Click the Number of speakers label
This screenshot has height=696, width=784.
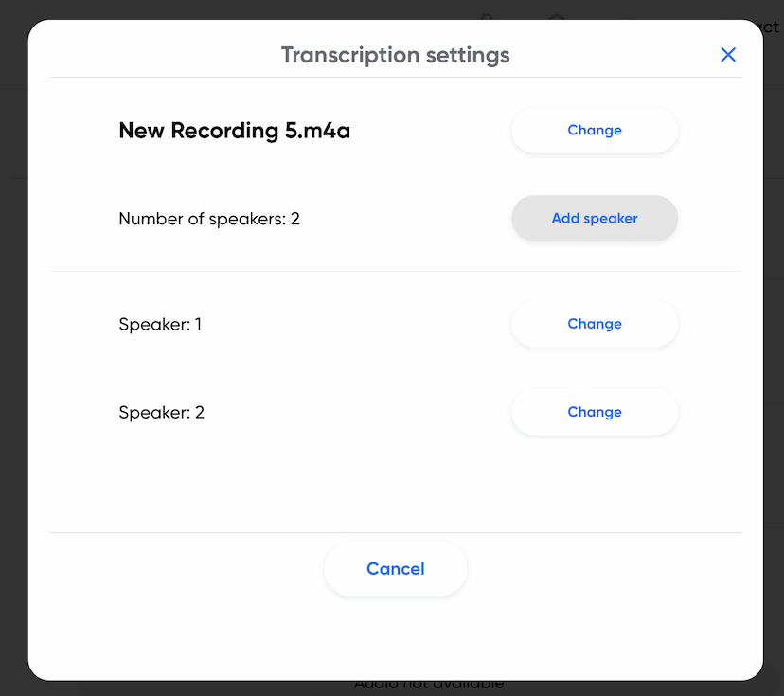[208, 218]
